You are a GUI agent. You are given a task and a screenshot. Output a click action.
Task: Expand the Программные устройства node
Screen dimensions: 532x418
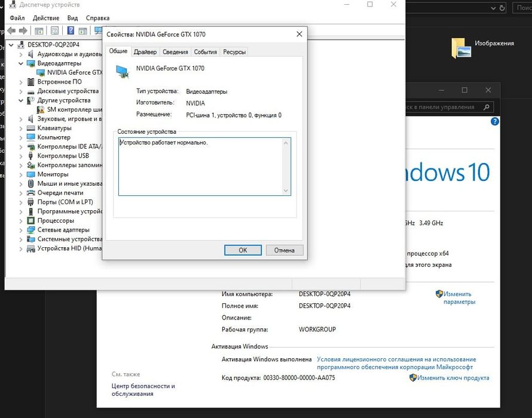coord(21,211)
